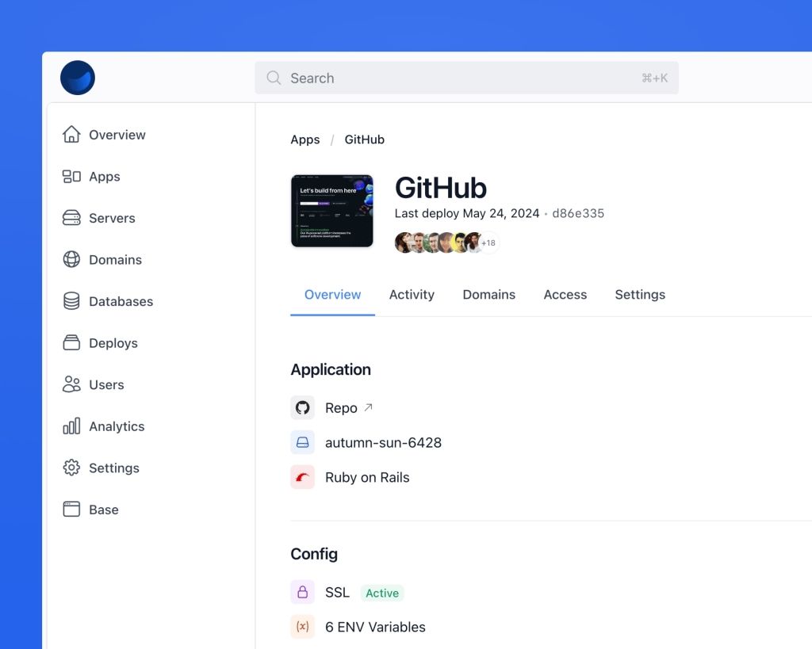
Task: Open Overview via the home icon
Action: [x=71, y=135]
